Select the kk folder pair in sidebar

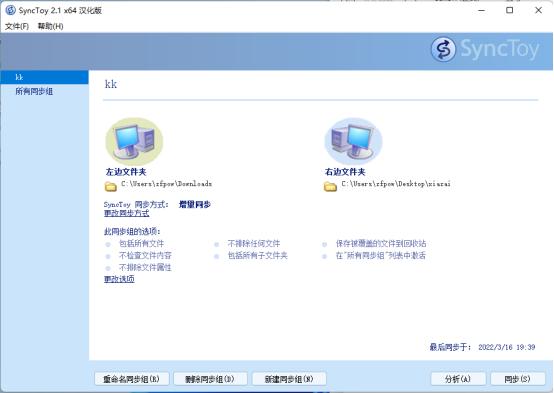pyautogui.click(x=44, y=77)
